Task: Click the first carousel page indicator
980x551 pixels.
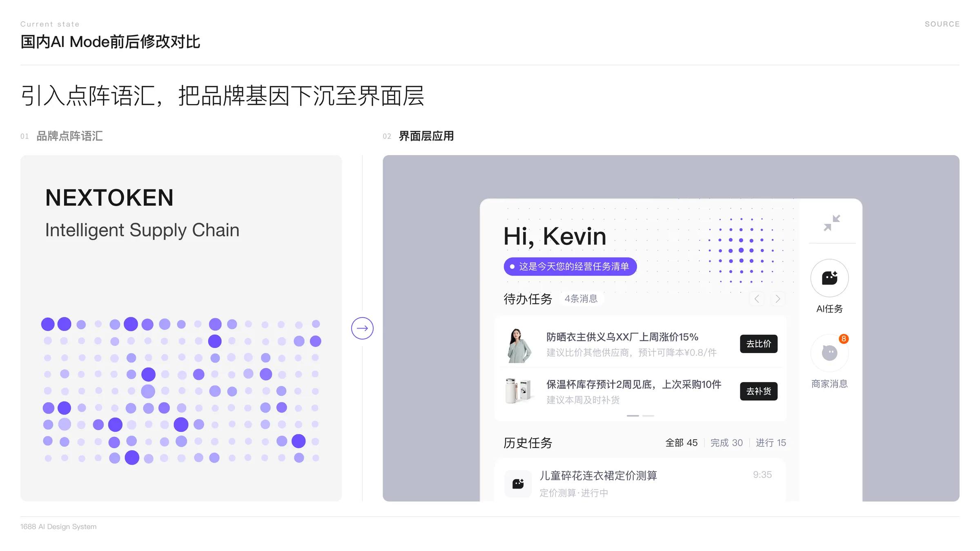Action: pyautogui.click(x=633, y=415)
